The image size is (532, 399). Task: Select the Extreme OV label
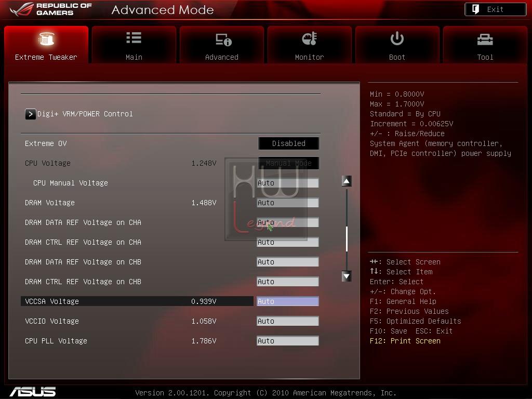[46, 143]
